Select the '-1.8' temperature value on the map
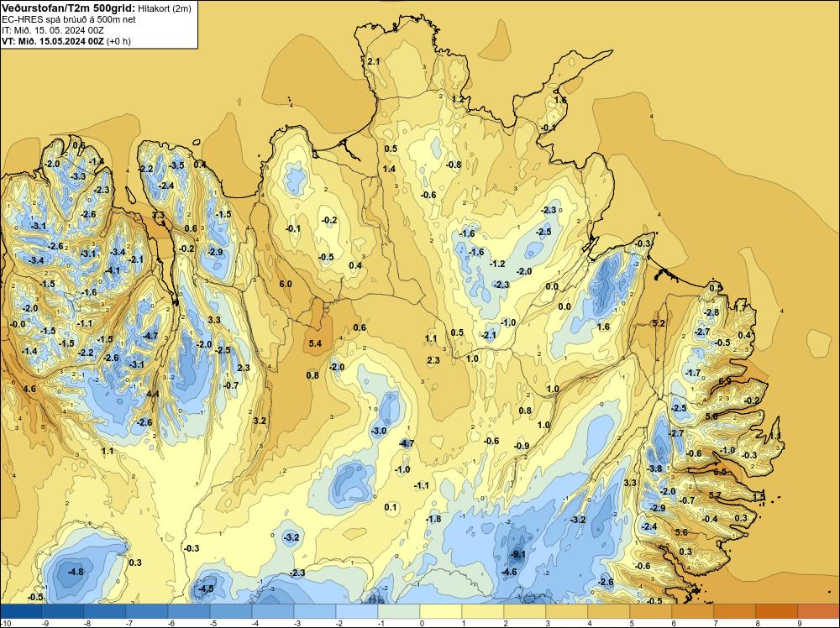 433,519
